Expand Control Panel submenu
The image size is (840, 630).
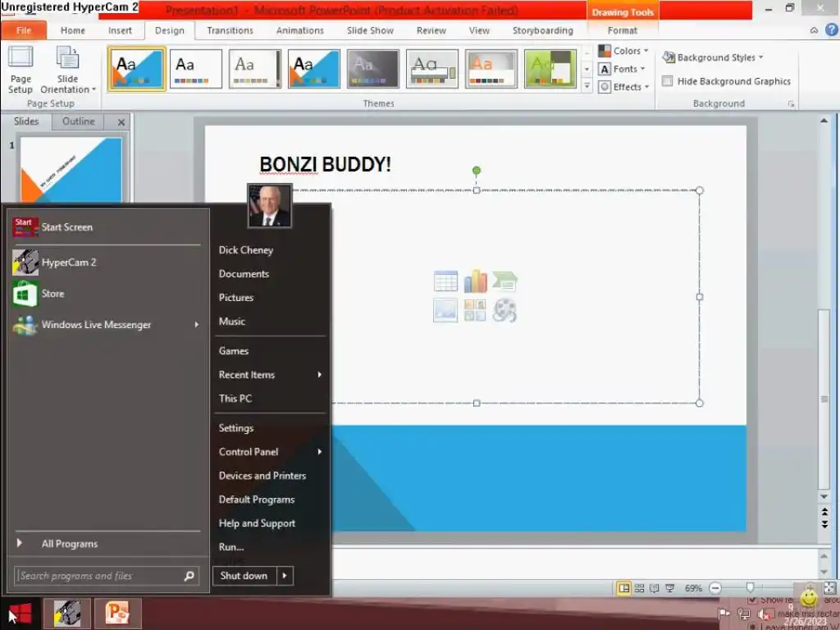271,452
